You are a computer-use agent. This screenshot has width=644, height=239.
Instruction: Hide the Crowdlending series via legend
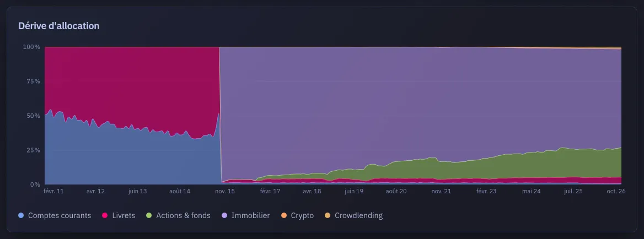[353, 215]
